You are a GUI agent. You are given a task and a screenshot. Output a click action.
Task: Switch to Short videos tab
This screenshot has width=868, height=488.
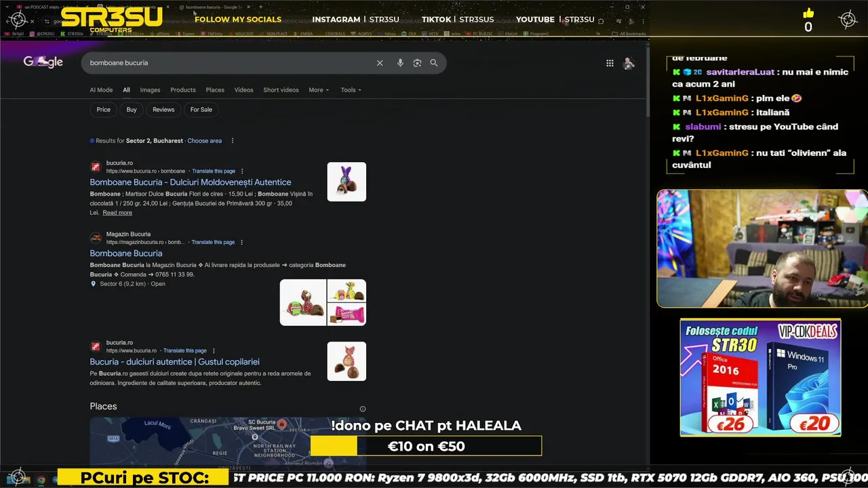(x=281, y=90)
